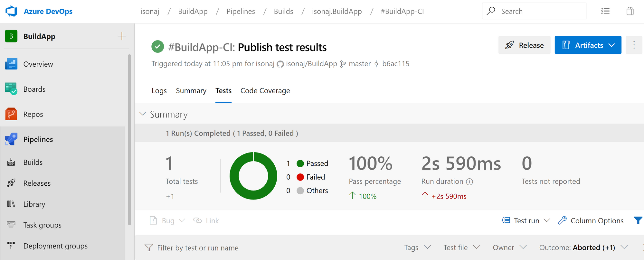Go to #BuildApp-CI breadcrumb
Viewport: 644px width, 260px height.
pyautogui.click(x=402, y=11)
